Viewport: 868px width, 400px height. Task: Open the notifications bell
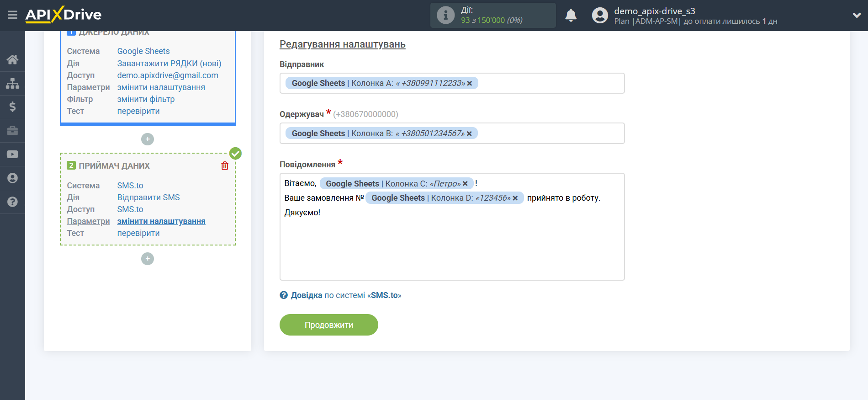click(571, 16)
